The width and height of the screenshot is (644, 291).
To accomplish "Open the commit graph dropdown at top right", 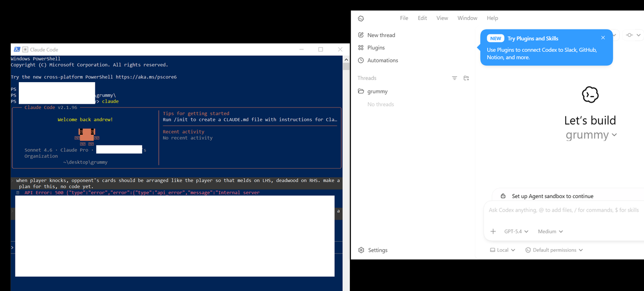I will click(x=633, y=35).
